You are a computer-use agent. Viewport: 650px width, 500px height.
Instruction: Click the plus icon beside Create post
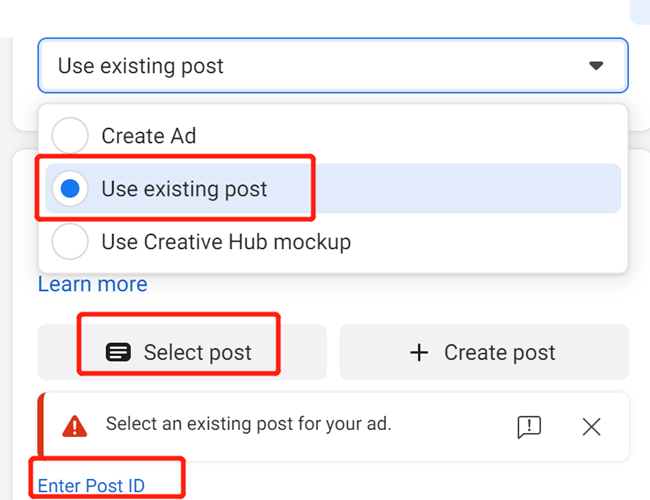click(x=420, y=352)
